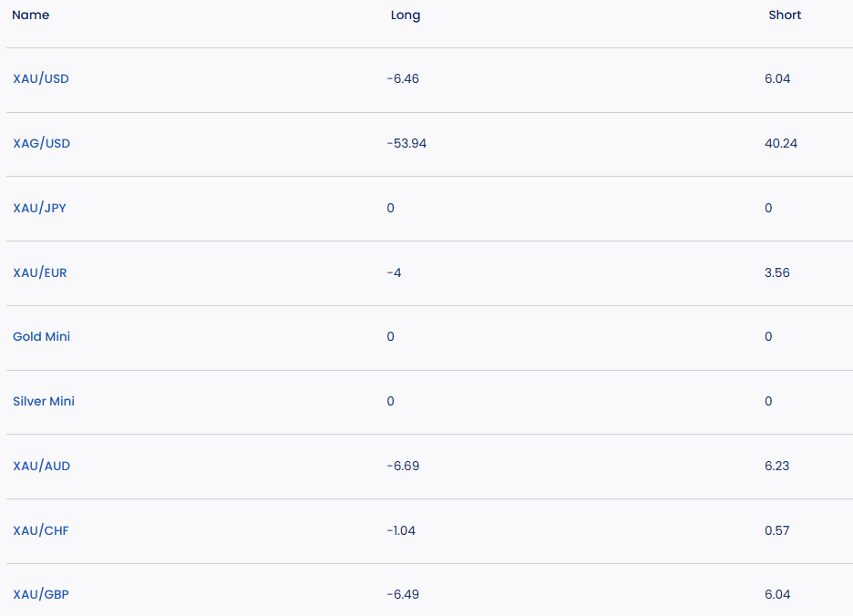Click the XAU/AUD link
This screenshot has height=616, width=853.
[x=41, y=467]
